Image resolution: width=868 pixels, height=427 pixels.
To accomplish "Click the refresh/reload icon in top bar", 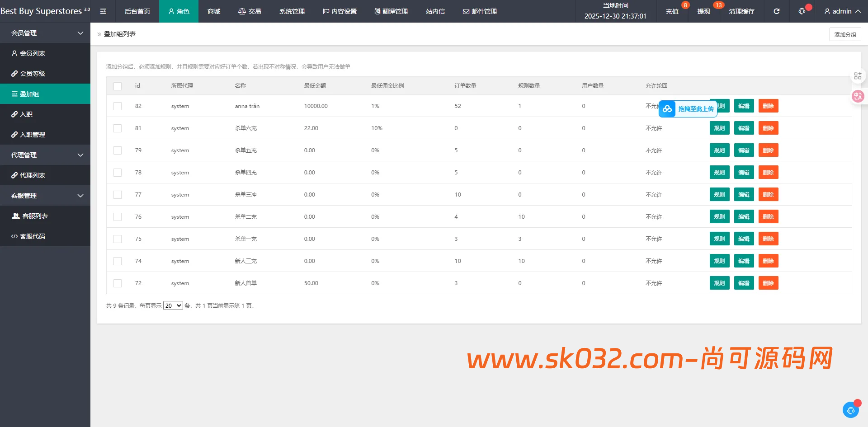I will (x=776, y=11).
